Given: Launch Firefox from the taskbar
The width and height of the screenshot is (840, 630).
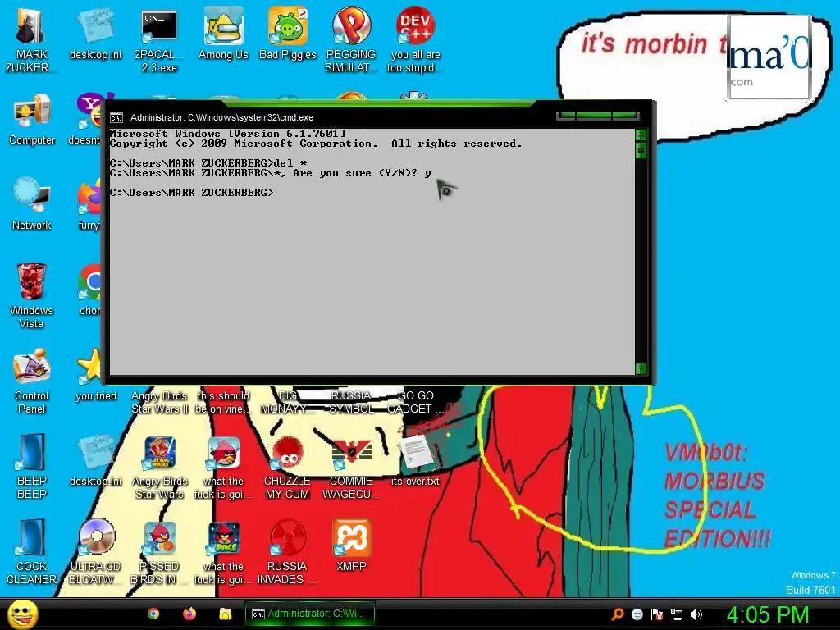Looking at the screenshot, I should coord(189,614).
